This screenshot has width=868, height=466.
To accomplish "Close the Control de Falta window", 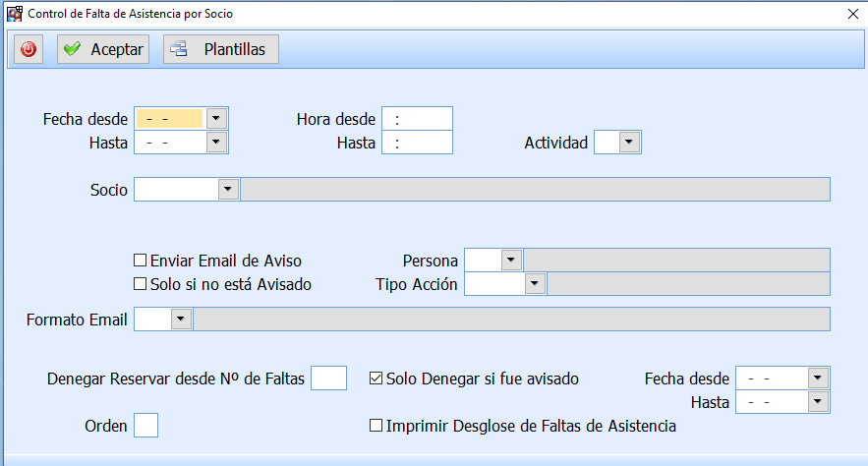I will pyautogui.click(x=851, y=15).
